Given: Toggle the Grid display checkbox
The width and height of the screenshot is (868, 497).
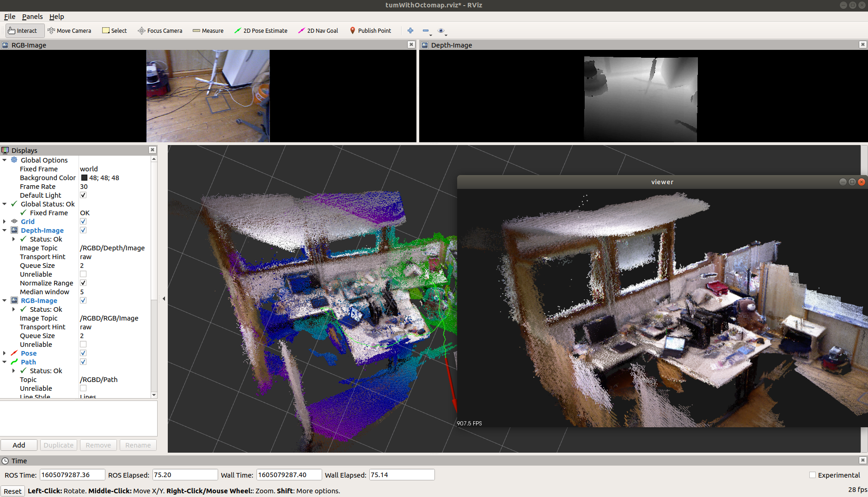Looking at the screenshot, I should pyautogui.click(x=83, y=221).
